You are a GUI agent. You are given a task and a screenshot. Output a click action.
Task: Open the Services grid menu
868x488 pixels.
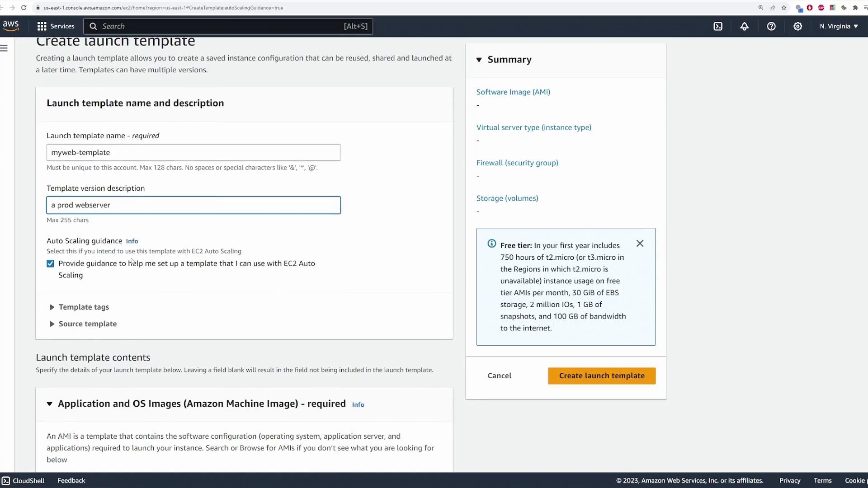tap(55, 26)
